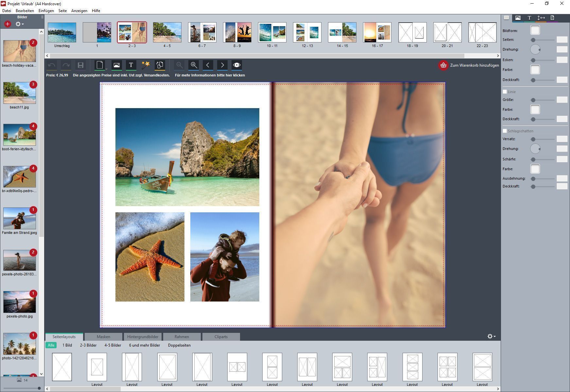Switch to the Cliparts tab
The height and width of the screenshot is (392, 570).
(x=221, y=337)
